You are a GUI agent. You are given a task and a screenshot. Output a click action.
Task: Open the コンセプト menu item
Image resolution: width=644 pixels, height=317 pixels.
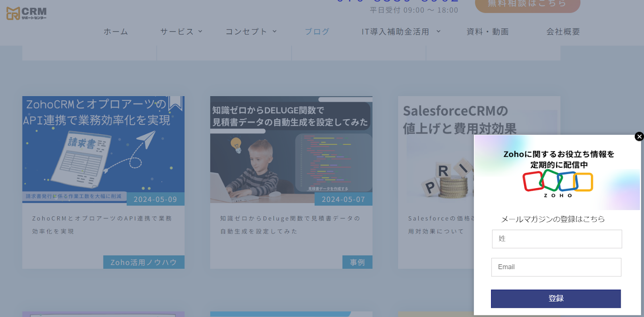tap(246, 31)
